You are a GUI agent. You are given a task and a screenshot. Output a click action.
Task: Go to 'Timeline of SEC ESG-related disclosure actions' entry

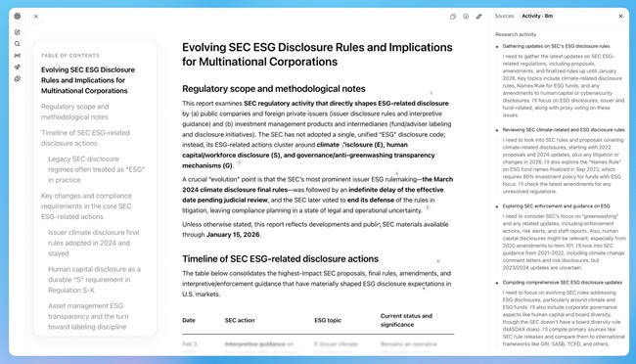(85, 138)
